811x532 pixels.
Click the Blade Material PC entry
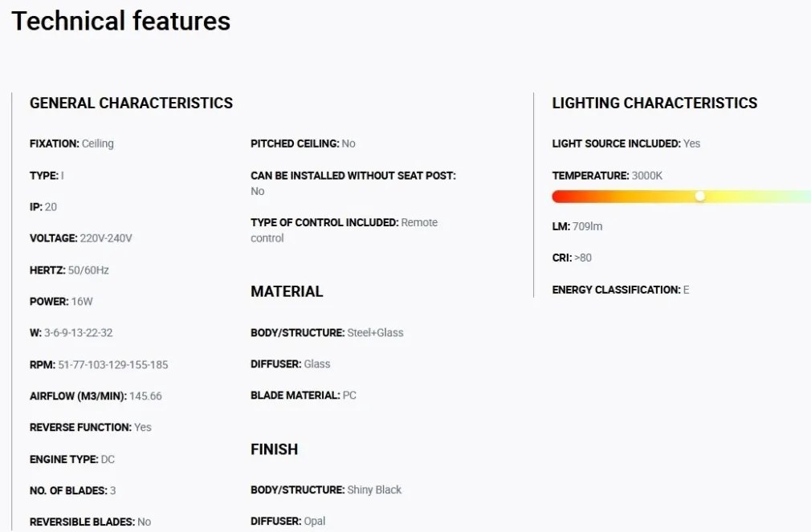click(x=304, y=395)
